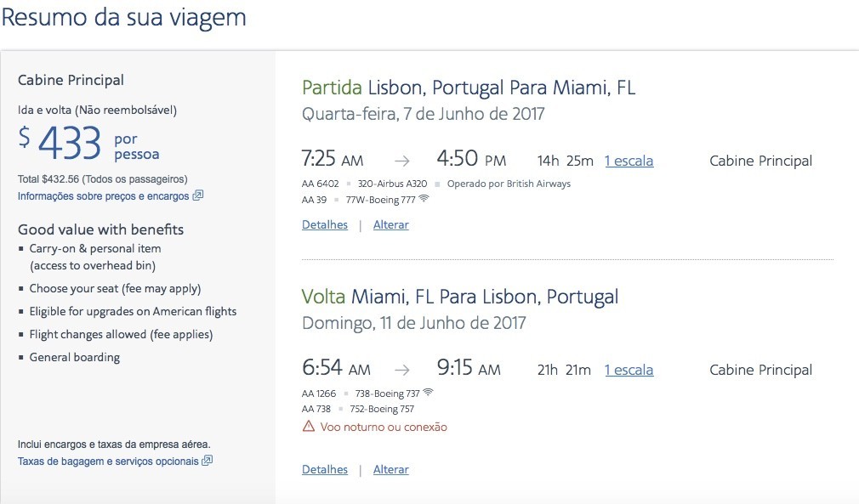The height and width of the screenshot is (504, 859).
Task: Click the Voo noturno ou conexão warning text
Action: pos(384,428)
